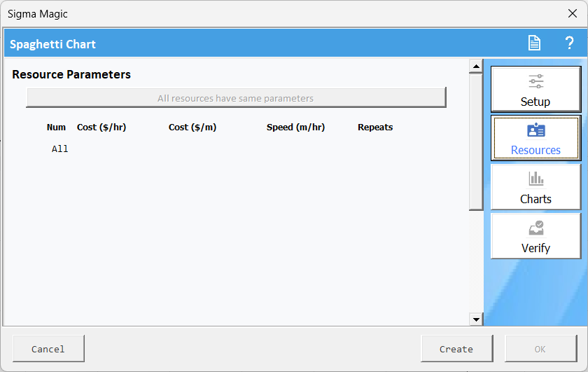Open the Charts tab
The height and width of the screenshot is (372, 588).
pyautogui.click(x=535, y=187)
